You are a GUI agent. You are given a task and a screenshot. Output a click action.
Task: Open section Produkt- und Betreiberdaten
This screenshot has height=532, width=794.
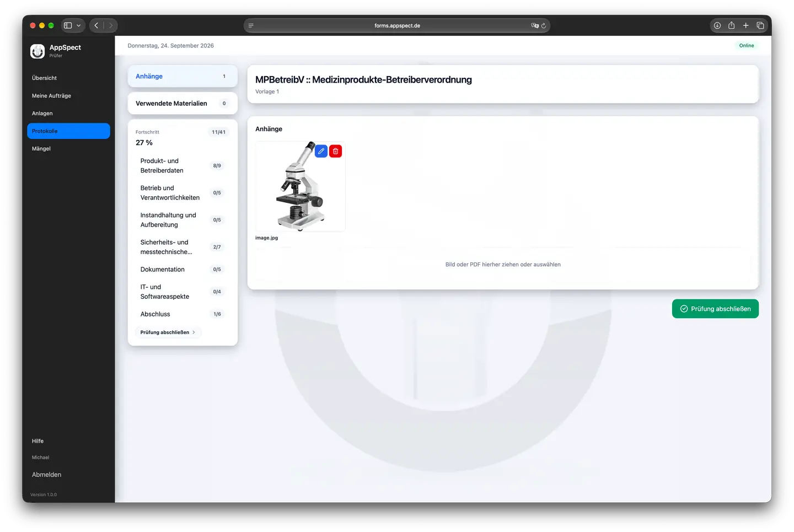pos(183,166)
